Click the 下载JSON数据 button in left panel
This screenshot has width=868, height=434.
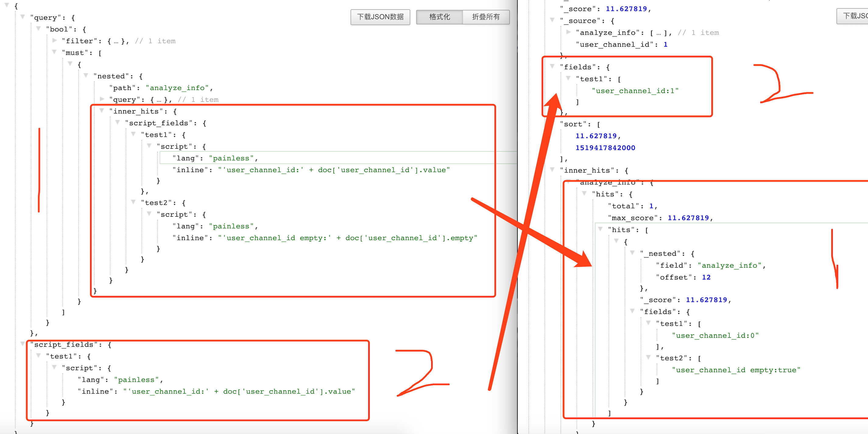[x=380, y=17]
